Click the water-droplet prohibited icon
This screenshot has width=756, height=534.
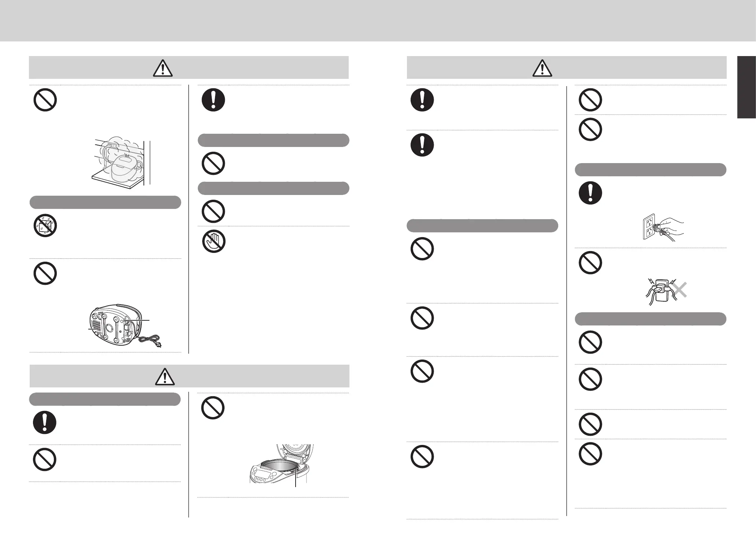point(45,225)
